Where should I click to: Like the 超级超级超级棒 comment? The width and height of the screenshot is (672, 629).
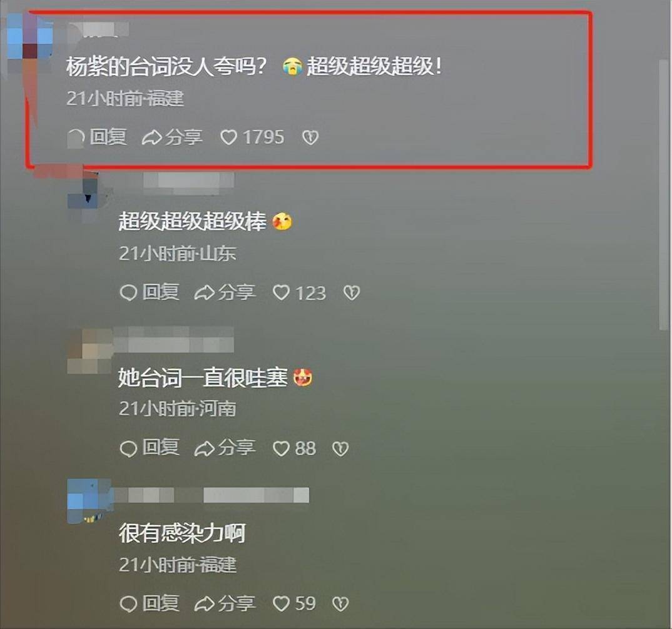tap(299, 293)
